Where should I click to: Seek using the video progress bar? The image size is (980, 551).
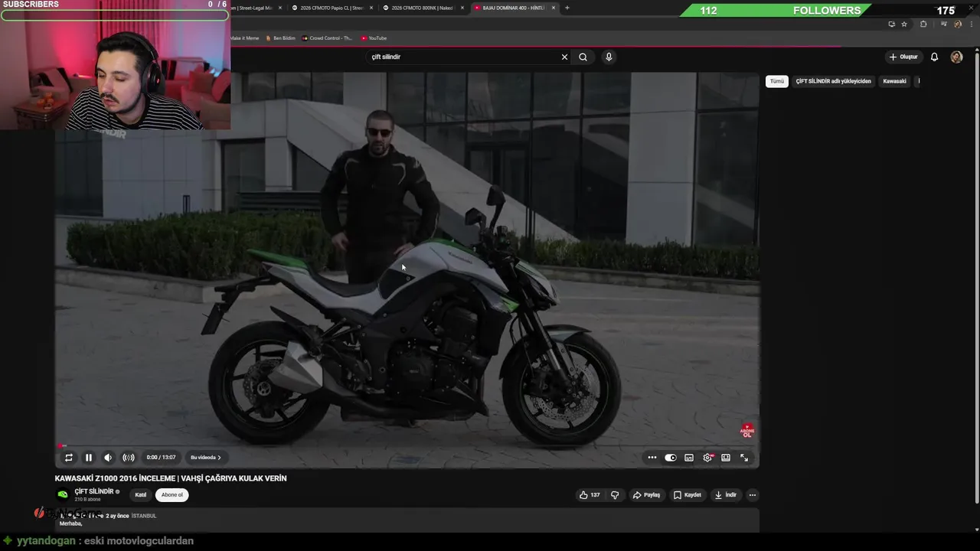407,445
